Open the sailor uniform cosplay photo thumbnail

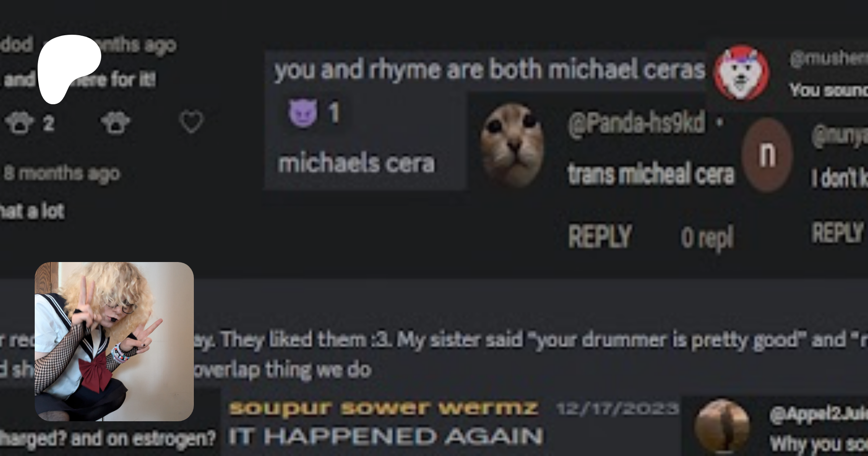pyautogui.click(x=114, y=342)
